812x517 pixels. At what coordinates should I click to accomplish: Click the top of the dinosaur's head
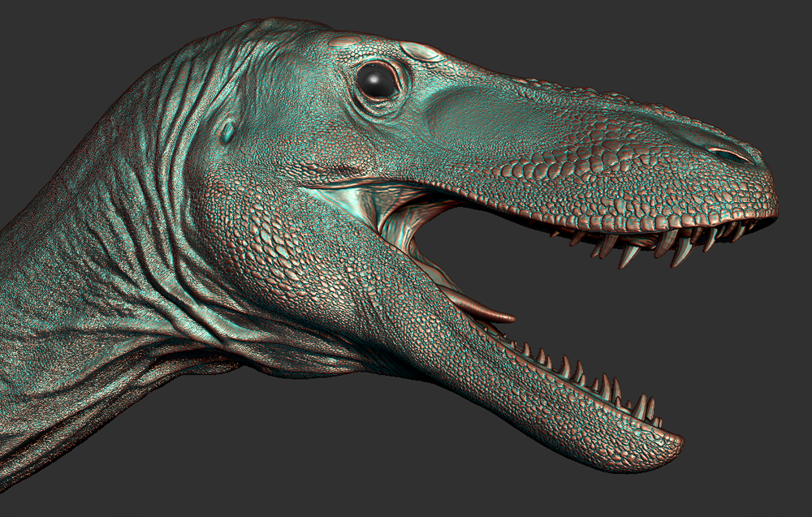click(x=284, y=32)
